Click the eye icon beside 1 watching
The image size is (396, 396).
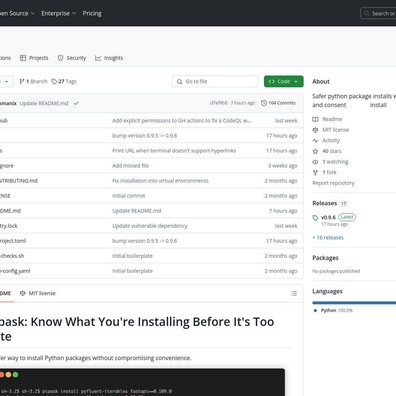315,162
